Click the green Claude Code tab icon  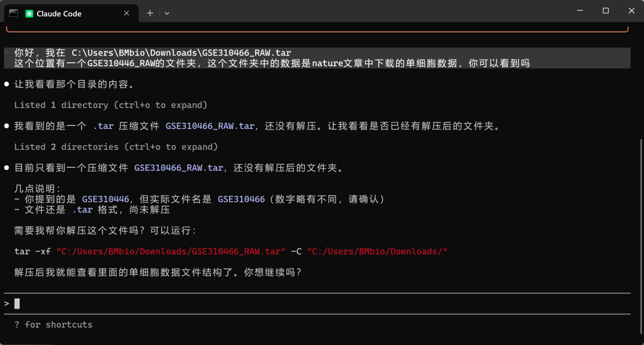(x=29, y=14)
